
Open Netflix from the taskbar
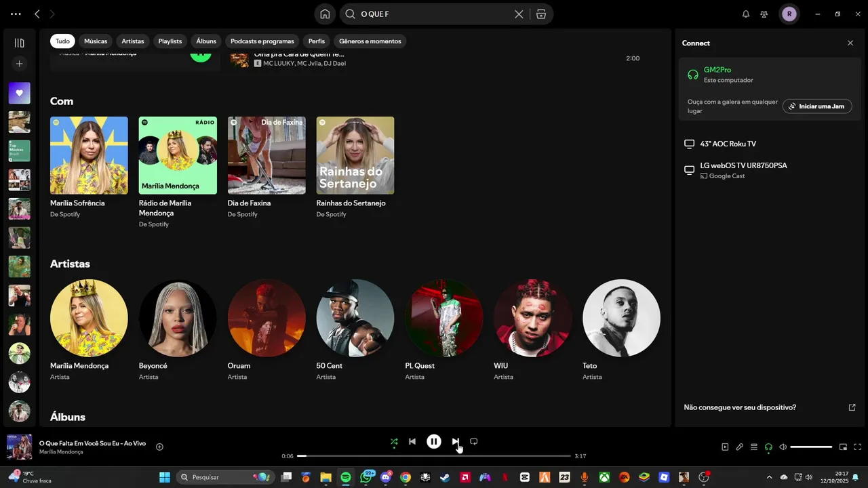505,477
